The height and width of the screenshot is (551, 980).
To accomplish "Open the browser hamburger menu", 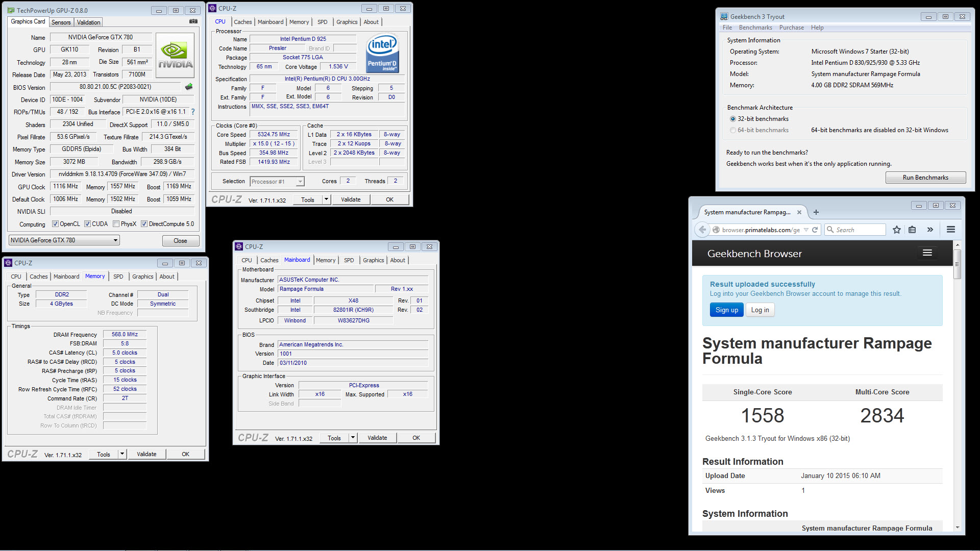I will point(950,230).
